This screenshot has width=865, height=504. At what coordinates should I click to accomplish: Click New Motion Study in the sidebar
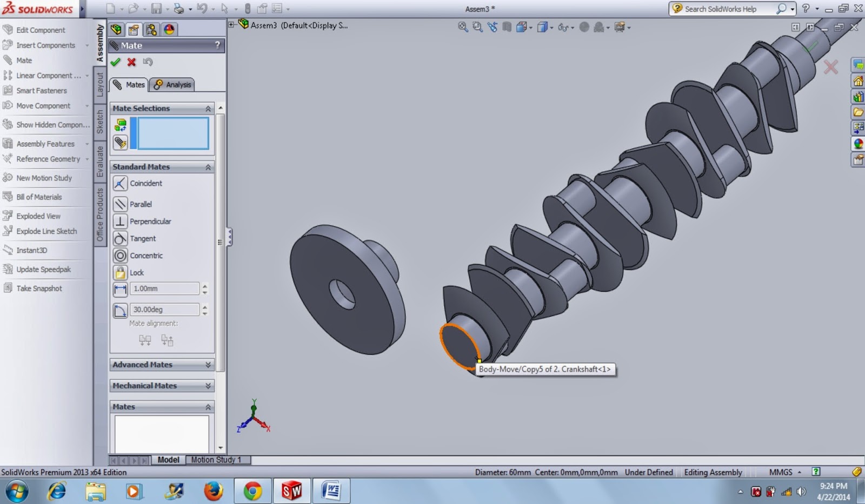tap(44, 178)
